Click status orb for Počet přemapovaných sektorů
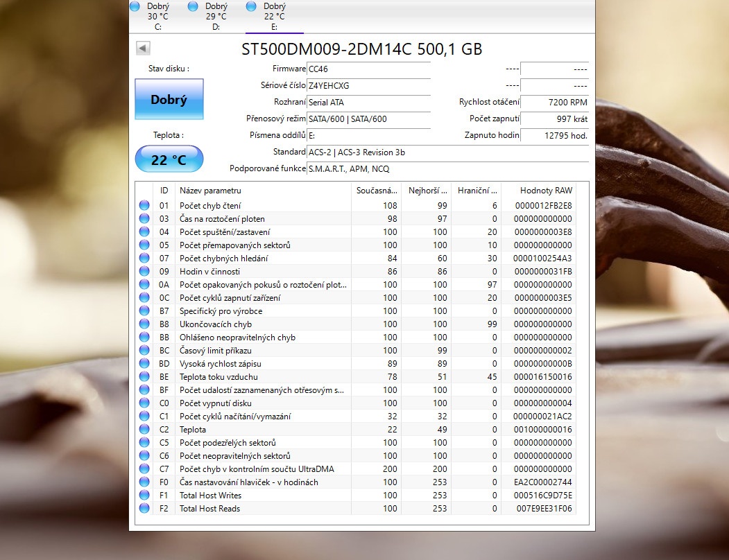The width and height of the screenshot is (729, 560). (x=144, y=245)
